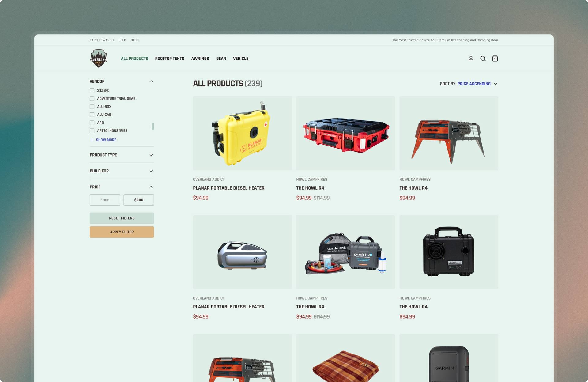Click the Overland Addict logo
Viewport: 588px width, 382px height.
click(x=99, y=58)
